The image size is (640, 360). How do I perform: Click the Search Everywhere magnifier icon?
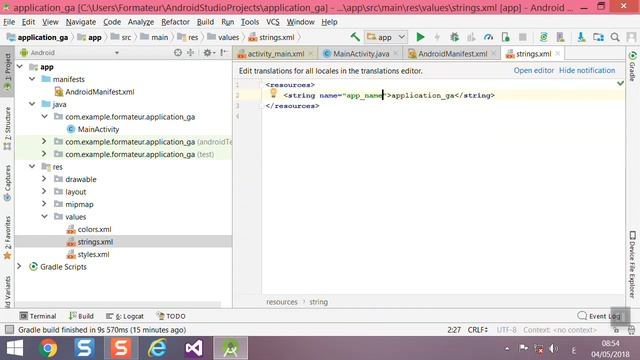coord(615,37)
